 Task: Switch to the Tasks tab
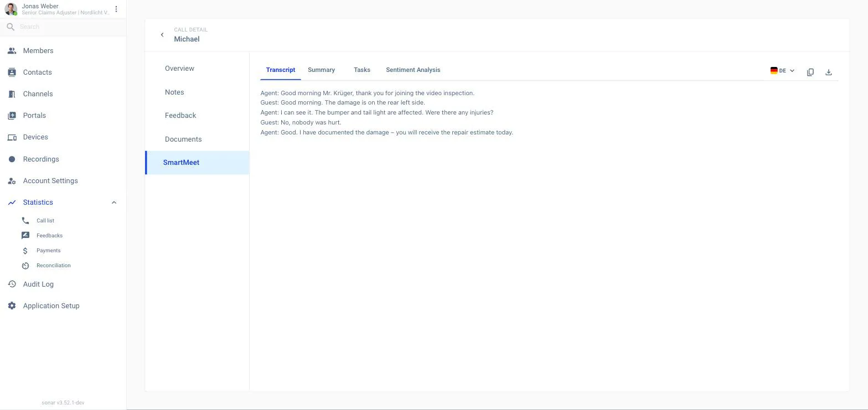point(362,70)
